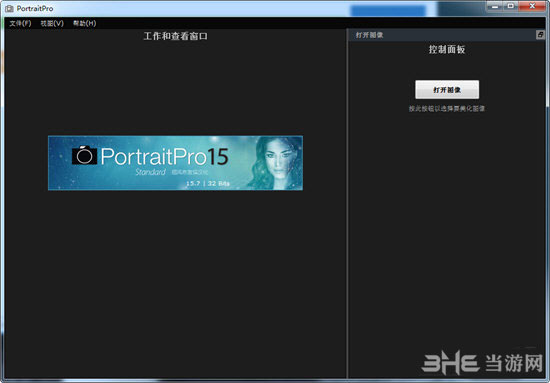Viewport: 550px width, 383px height.
Task: Click the PortraitPro title bar app icon
Action: point(9,8)
